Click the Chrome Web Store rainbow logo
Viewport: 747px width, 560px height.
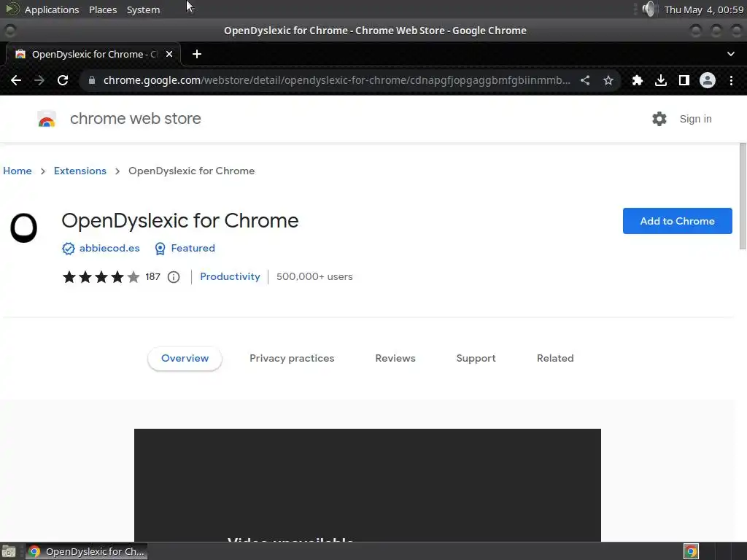[x=47, y=119]
